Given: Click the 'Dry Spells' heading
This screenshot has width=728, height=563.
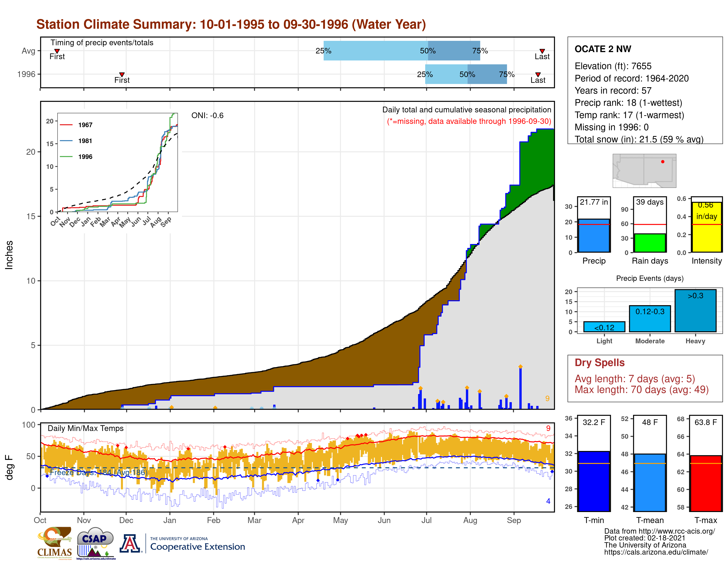Looking at the screenshot, I should (x=600, y=363).
